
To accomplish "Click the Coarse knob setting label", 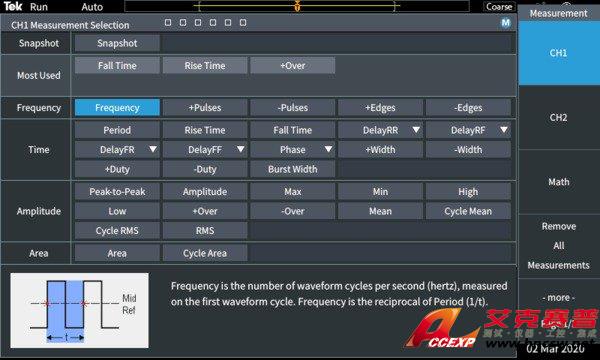I will [x=499, y=7].
